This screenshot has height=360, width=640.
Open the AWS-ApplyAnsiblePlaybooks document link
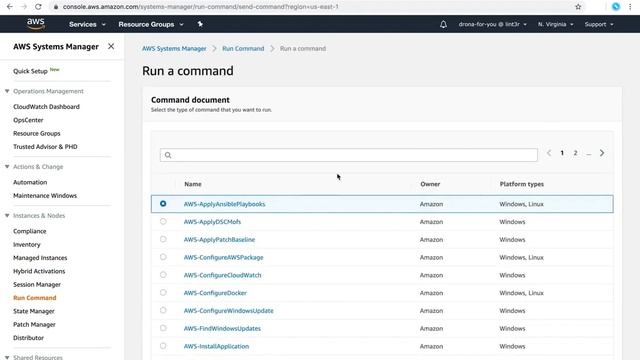click(x=224, y=204)
